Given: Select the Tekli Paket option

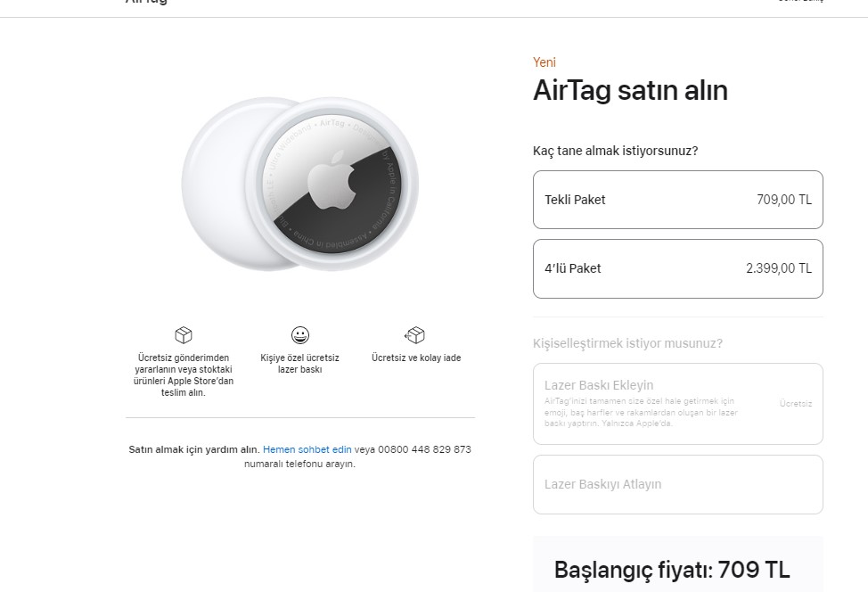Looking at the screenshot, I should [677, 199].
